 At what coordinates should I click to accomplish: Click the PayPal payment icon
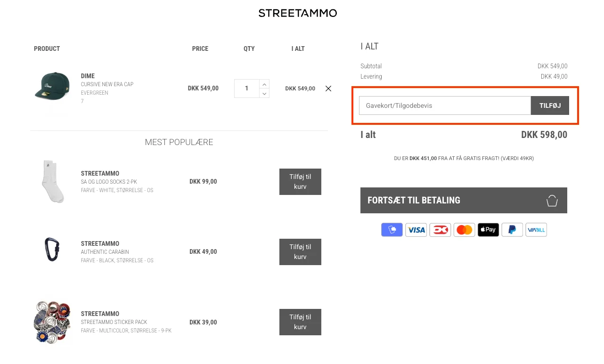pyautogui.click(x=512, y=230)
